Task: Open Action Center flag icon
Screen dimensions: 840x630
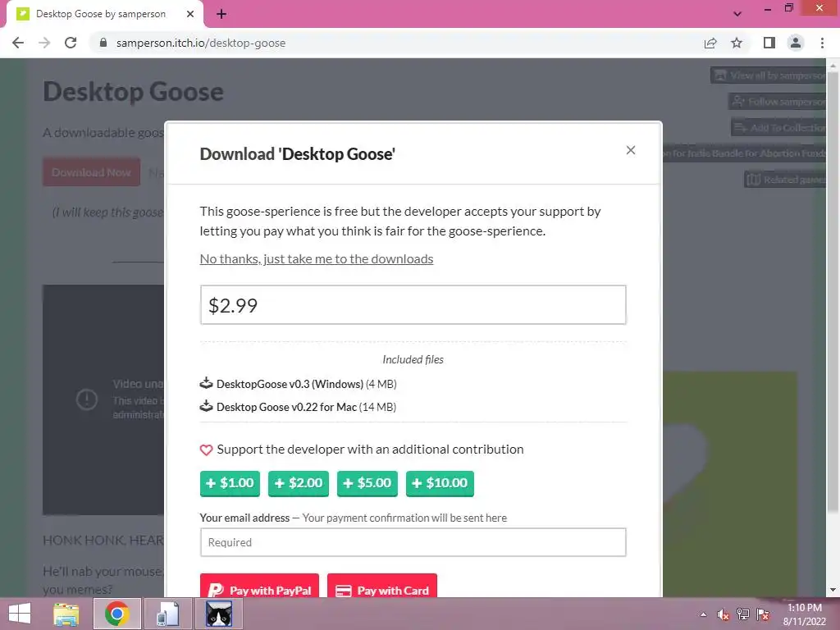Action: tap(763, 614)
